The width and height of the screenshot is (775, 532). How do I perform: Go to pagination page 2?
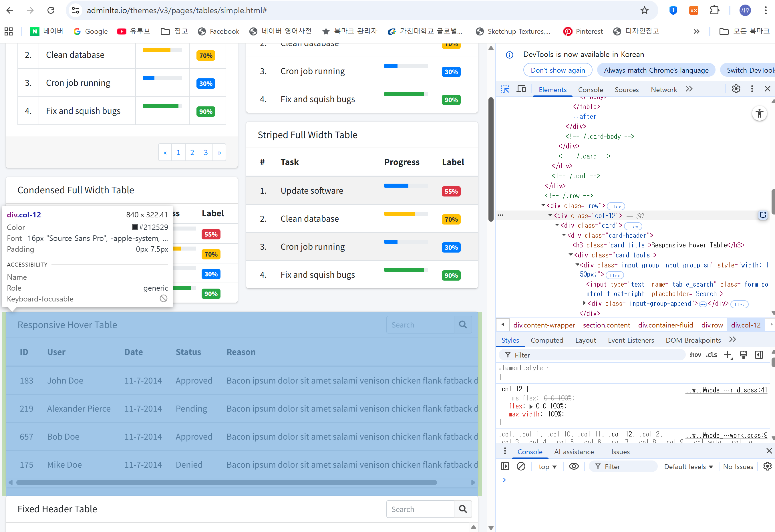[x=192, y=152]
